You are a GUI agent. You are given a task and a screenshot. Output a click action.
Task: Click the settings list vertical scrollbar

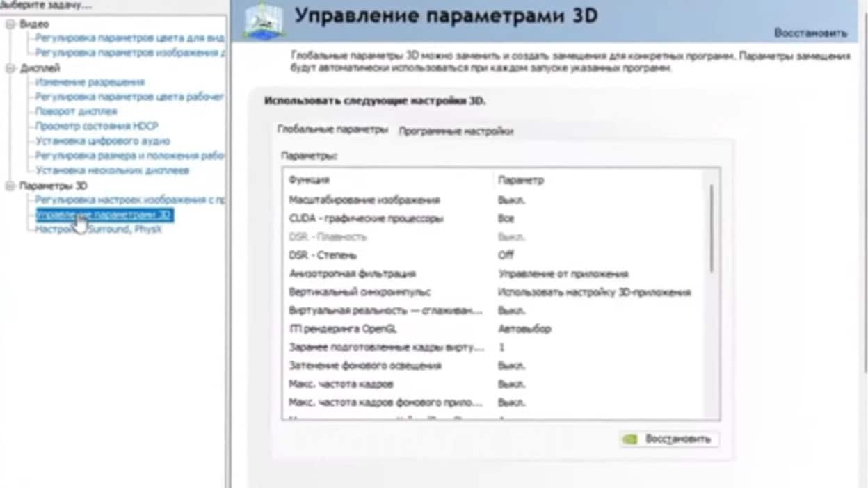pyautogui.click(x=711, y=229)
